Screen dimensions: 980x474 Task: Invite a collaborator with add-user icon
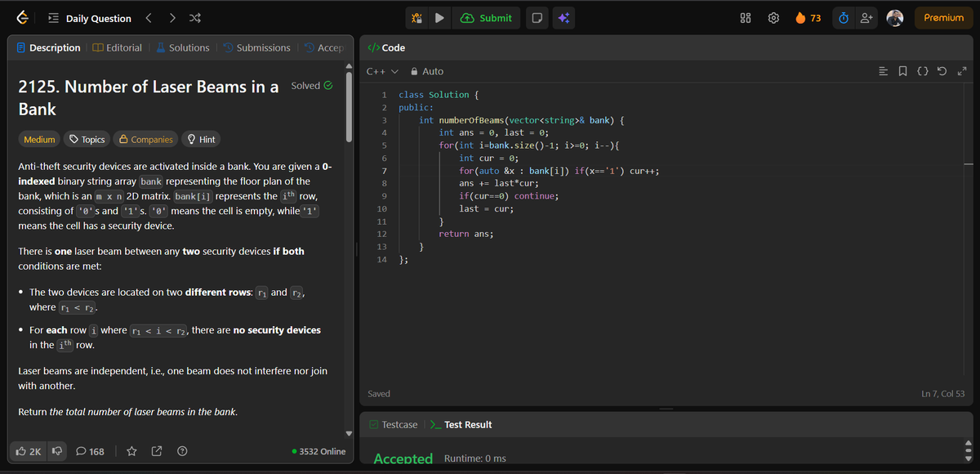[x=867, y=18]
